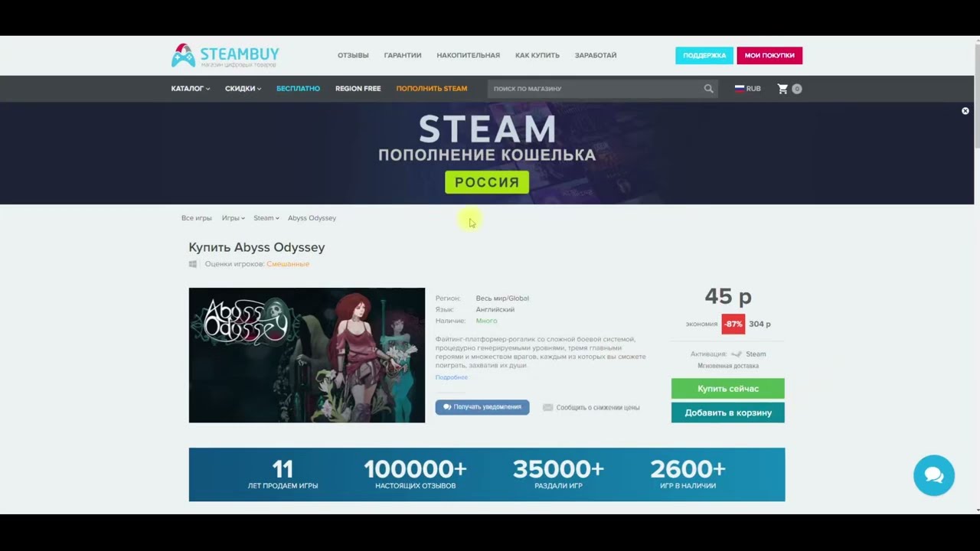This screenshot has height=551, width=980.
Task: Click the Windows platform icon
Action: point(193,264)
